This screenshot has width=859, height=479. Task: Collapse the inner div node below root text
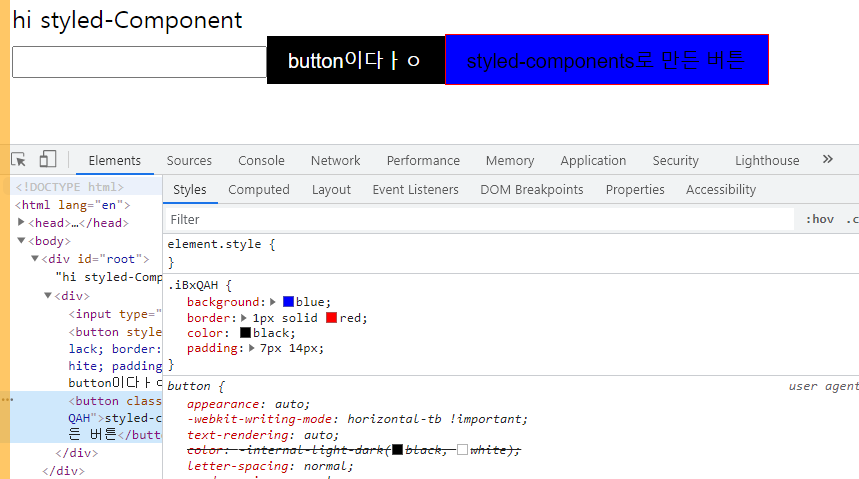(48, 295)
